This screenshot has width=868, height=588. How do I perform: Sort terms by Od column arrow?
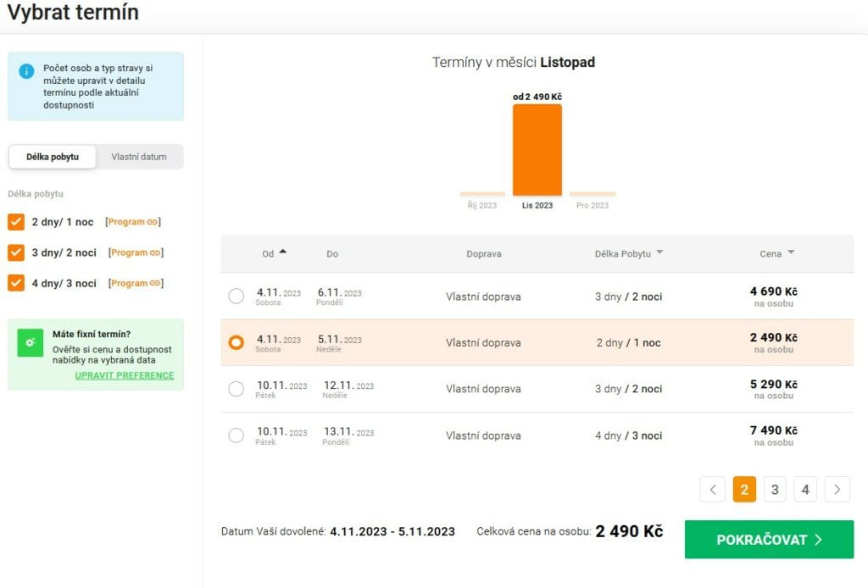282,252
